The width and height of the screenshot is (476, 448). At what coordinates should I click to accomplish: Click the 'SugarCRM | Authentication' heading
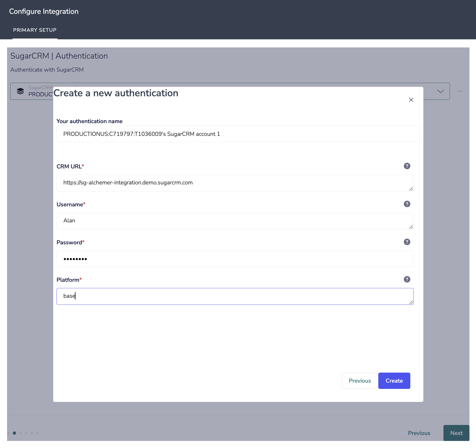pyautogui.click(x=59, y=56)
